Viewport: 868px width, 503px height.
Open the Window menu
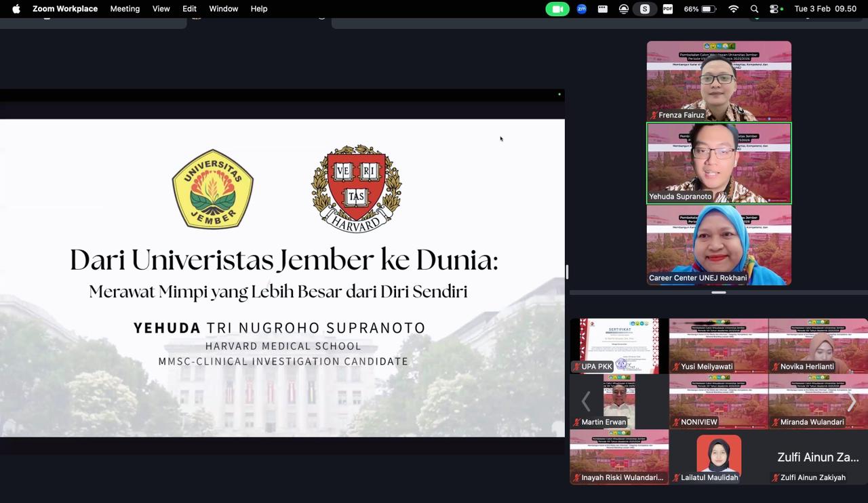[x=223, y=9]
